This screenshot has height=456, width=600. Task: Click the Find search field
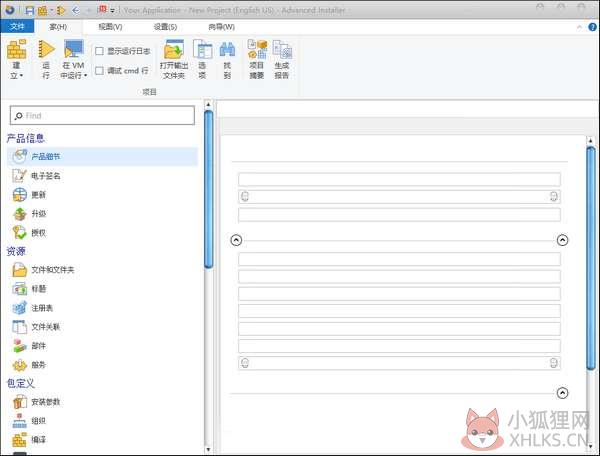coord(102,116)
